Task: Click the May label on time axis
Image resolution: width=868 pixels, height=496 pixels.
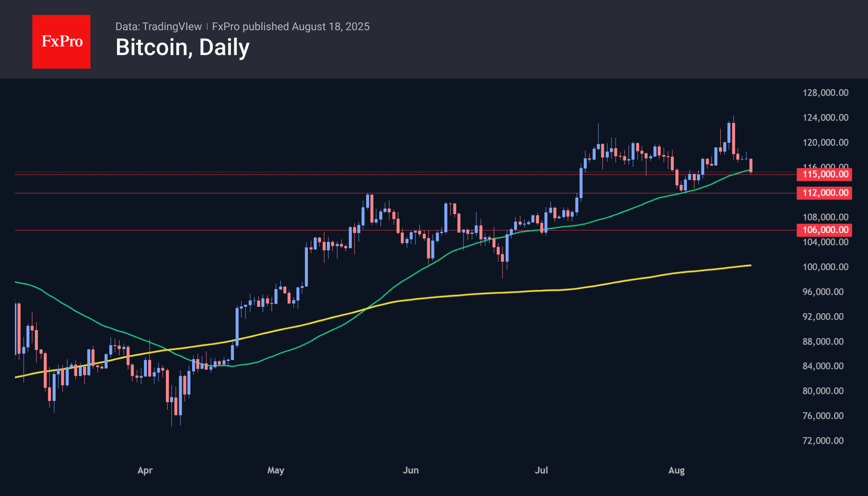Action: click(276, 470)
